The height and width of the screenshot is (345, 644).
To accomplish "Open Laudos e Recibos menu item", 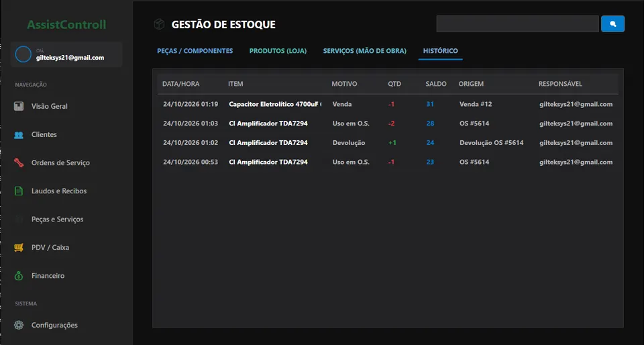I will pyautogui.click(x=59, y=191).
